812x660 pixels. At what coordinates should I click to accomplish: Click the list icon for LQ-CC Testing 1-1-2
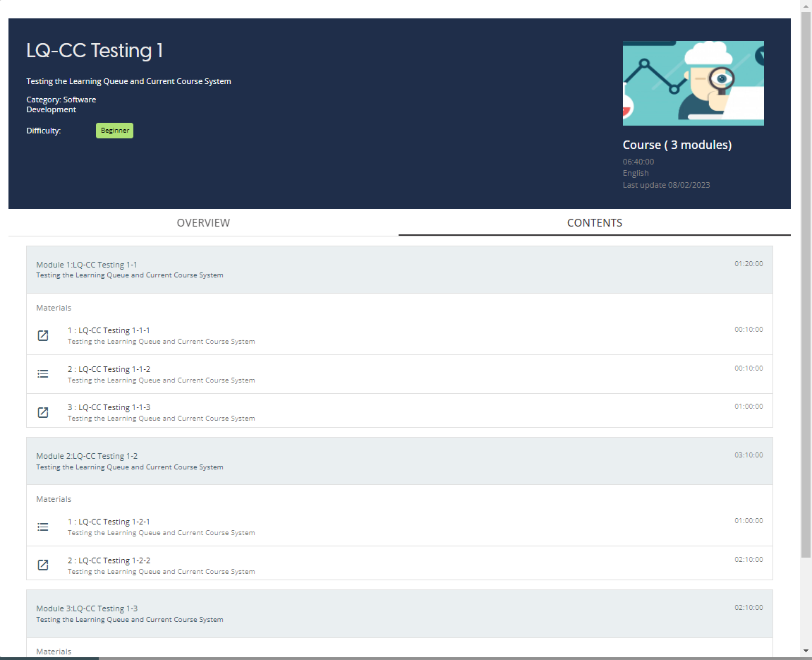coord(43,374)
